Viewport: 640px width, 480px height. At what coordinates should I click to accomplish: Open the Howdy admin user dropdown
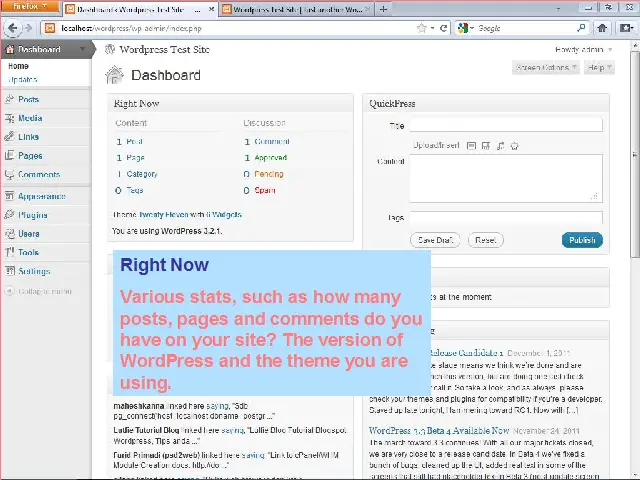(583, 50)
